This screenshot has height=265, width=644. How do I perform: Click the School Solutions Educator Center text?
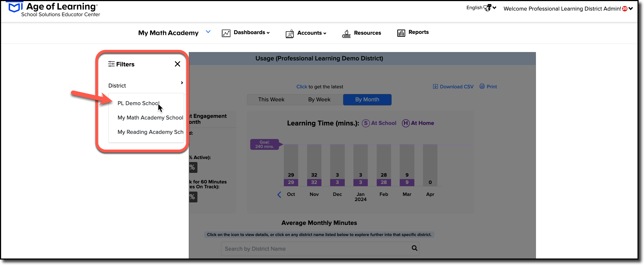click(61, 15)
